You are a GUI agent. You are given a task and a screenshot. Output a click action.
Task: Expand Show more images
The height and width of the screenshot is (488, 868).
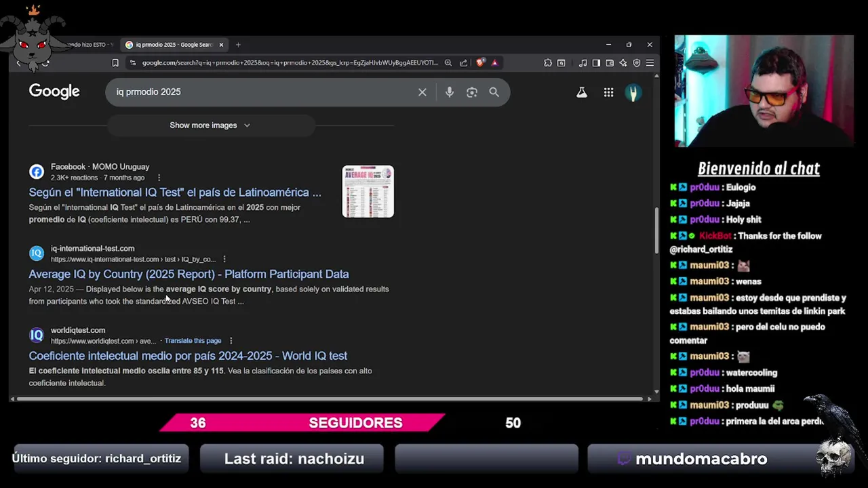(211, 125)
